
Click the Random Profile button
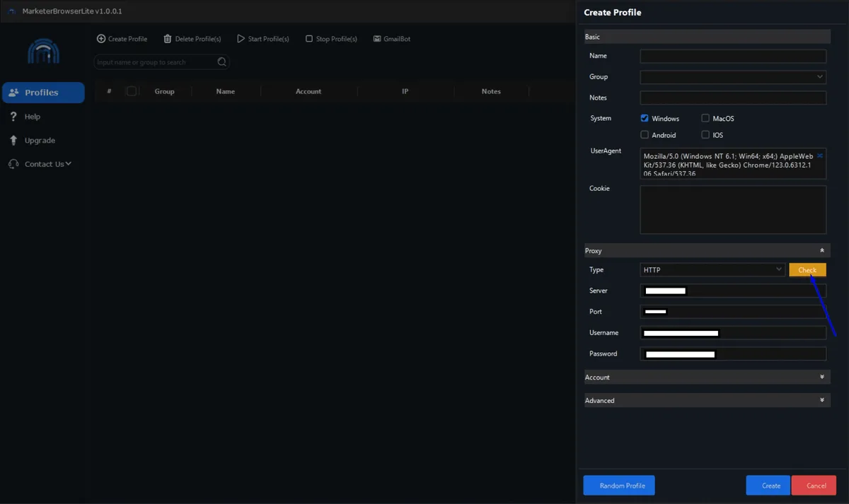[619, 486]
